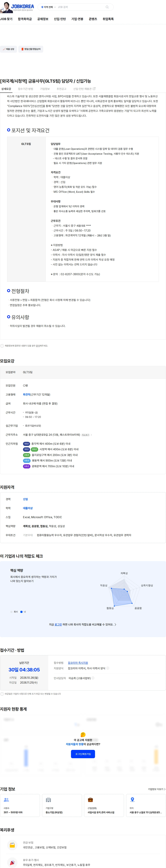Click the 산업(업종) briefcase icon

point(90,800)
